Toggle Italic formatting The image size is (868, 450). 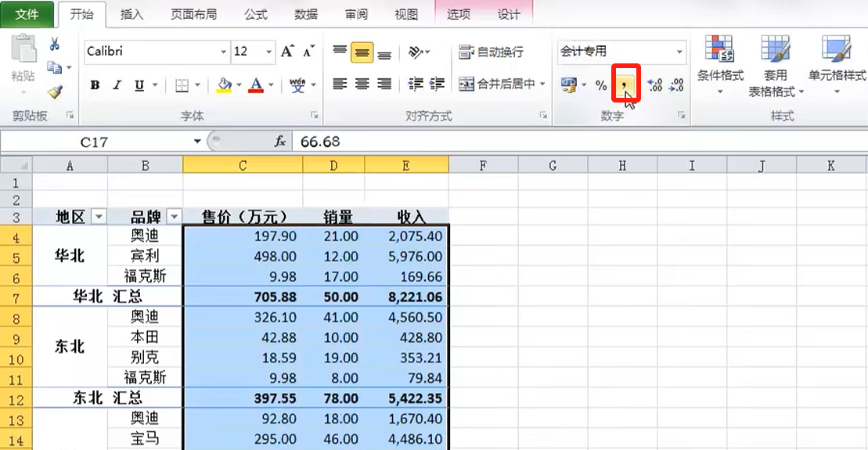(117, 85)
